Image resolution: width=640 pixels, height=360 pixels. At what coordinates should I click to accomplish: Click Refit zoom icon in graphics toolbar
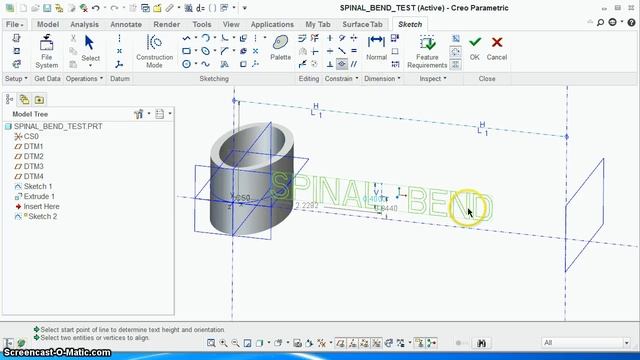pos(211,343)
